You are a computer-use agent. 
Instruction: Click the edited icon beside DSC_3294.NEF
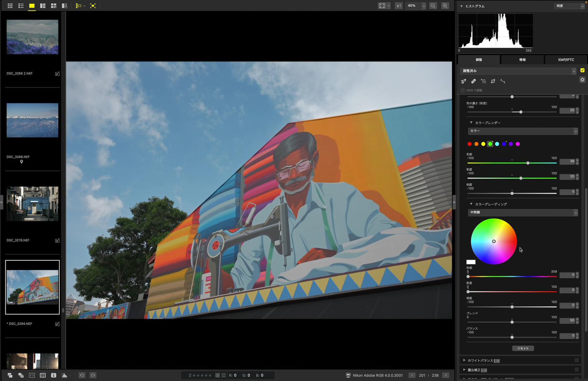coord(57,324)
